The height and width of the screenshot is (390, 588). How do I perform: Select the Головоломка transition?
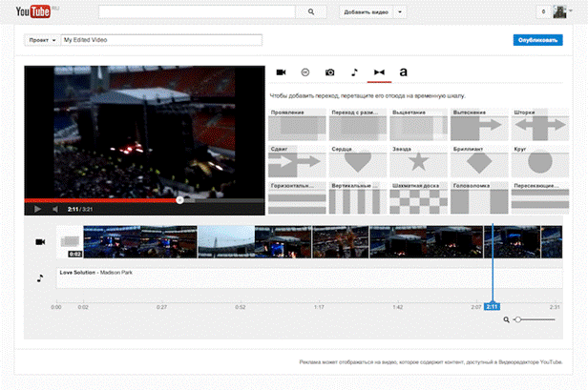pos(479,197)
